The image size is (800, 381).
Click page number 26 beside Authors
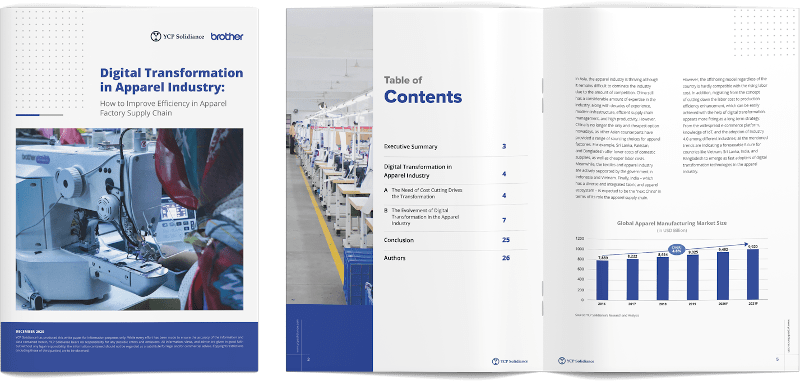point(506,258)
